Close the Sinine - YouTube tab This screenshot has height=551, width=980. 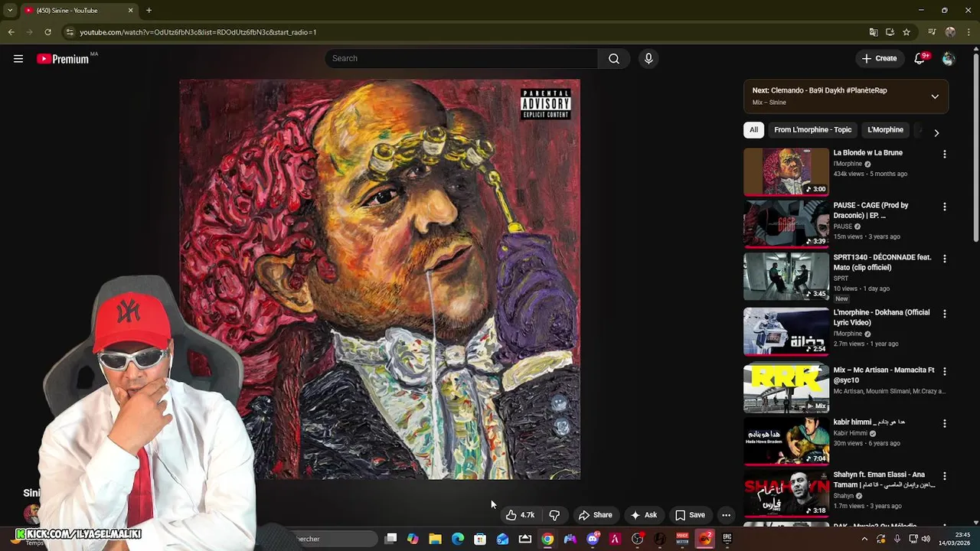pos(130,10)
